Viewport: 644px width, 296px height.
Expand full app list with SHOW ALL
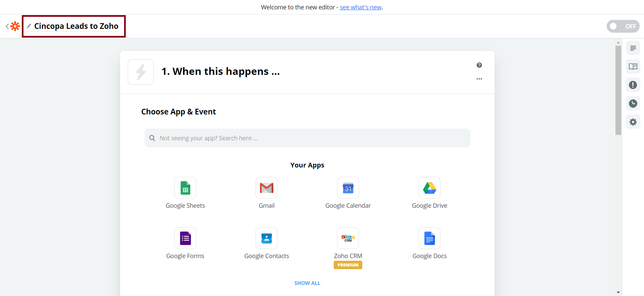pyautogui.click(x=307, y=283)
